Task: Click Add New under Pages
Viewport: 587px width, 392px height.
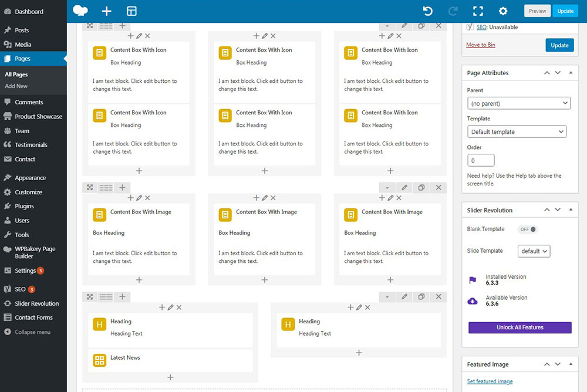Action: coord(16,86)
